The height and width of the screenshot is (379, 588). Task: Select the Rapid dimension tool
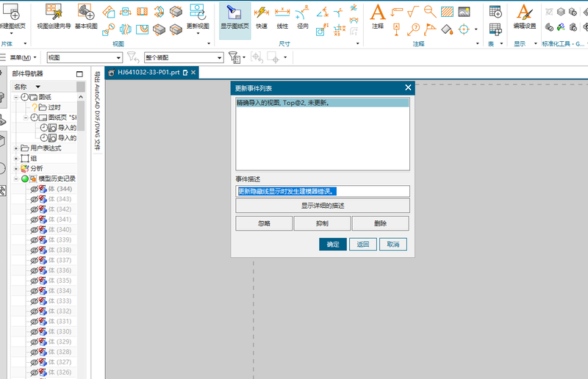pyautogui.click(x=262, y=17)
